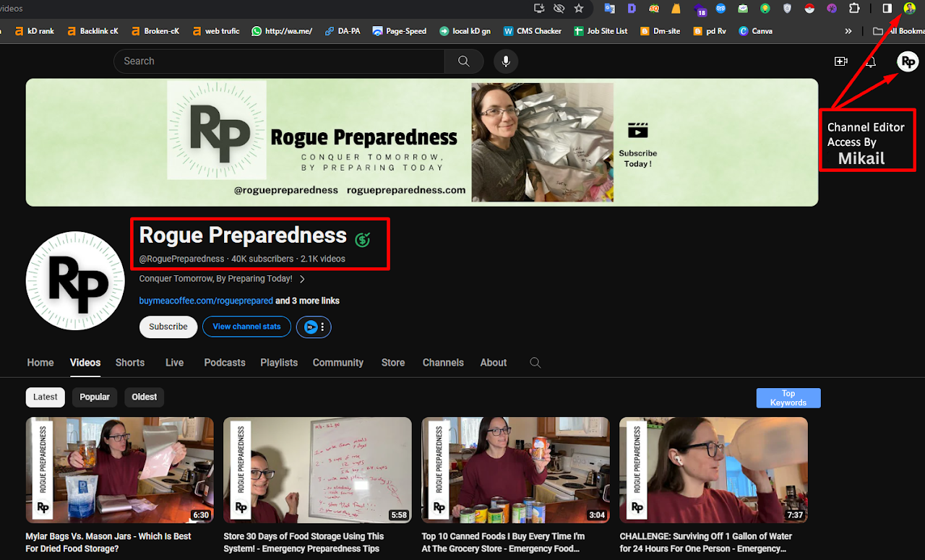Open the Playlists tab
925x560 pixels.
tap(279, 363)
